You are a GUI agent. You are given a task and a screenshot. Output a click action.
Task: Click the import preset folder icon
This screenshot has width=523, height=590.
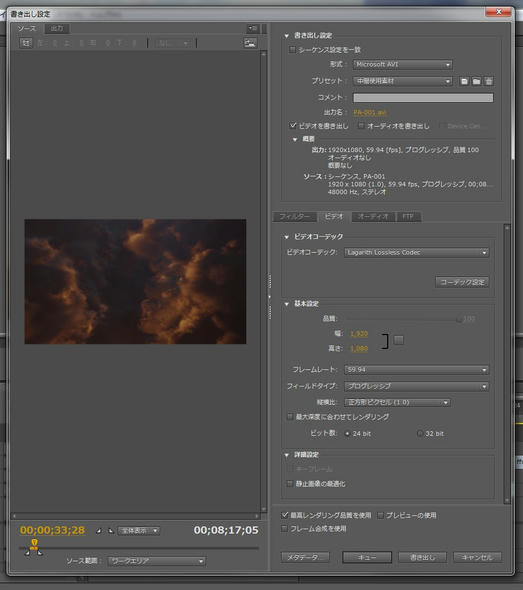[476, 81]
